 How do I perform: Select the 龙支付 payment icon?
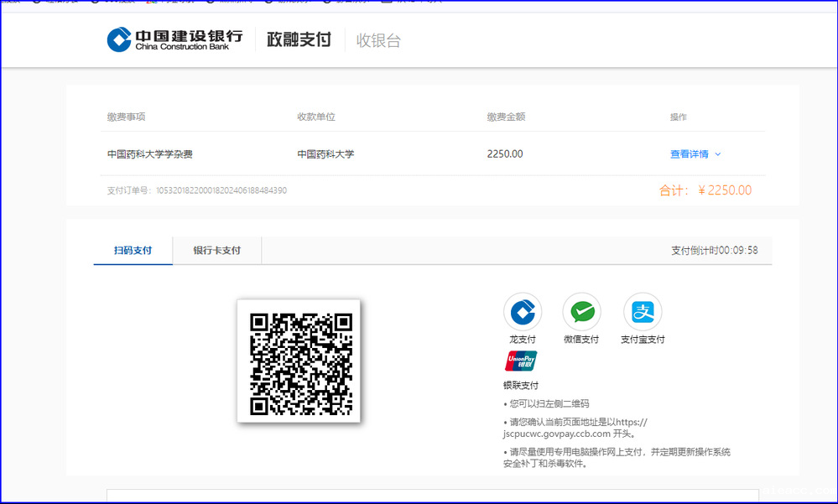pos(523,313)
